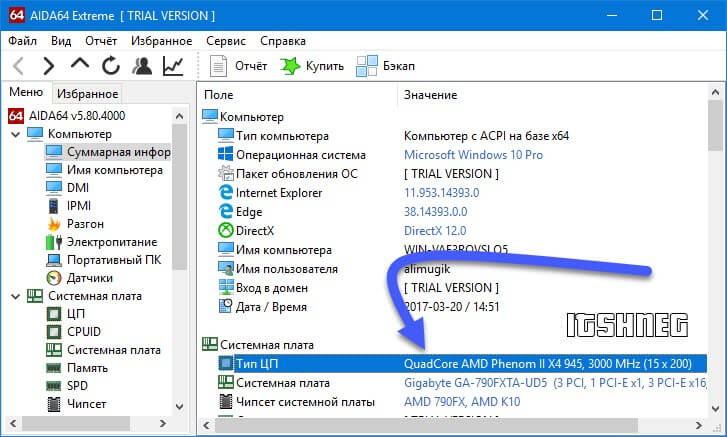Click the Купить toolbar button

pos(312,66)
